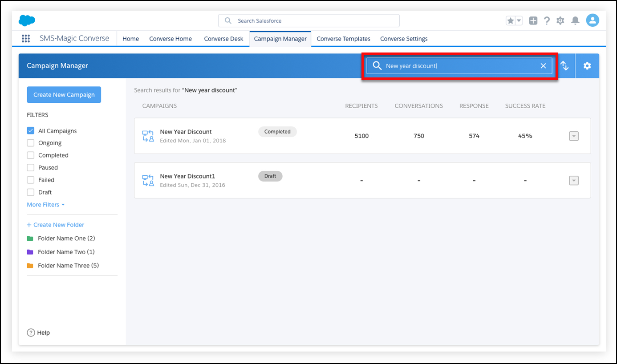Click Create New Folder link

click(55, 225)
